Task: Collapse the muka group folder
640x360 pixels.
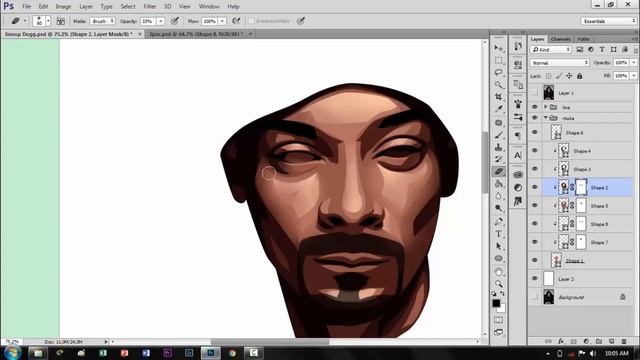Action: click(546, 118)
